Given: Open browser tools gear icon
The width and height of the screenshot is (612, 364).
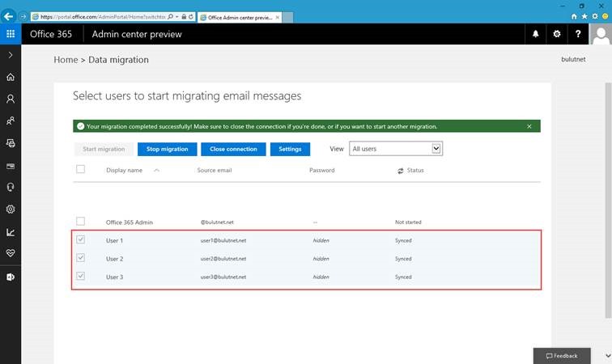Looking at the screenshot, I should [595, 16].
